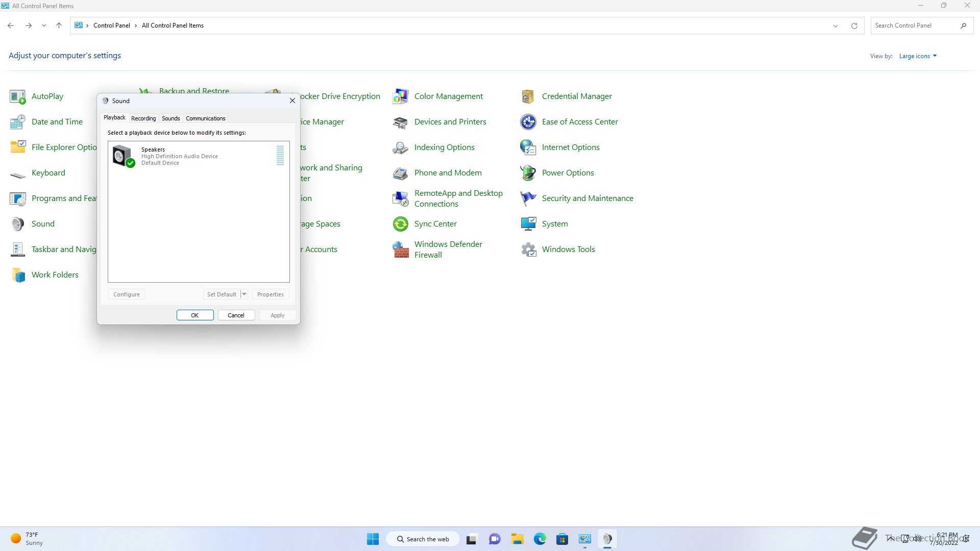Viewport: 980px width, 551px height.
Task: Click the Backup and Restore link
Action: [x=194, y=91]
